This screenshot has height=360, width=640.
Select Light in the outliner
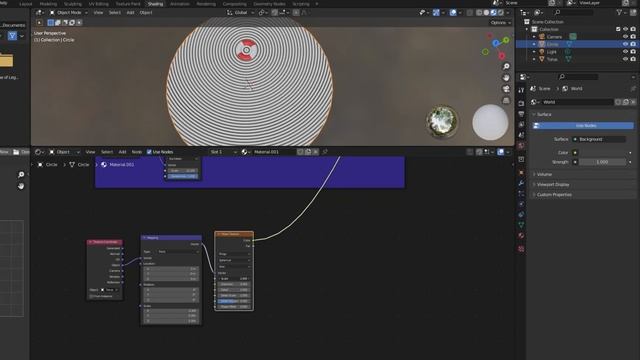[x=551, y=52]
